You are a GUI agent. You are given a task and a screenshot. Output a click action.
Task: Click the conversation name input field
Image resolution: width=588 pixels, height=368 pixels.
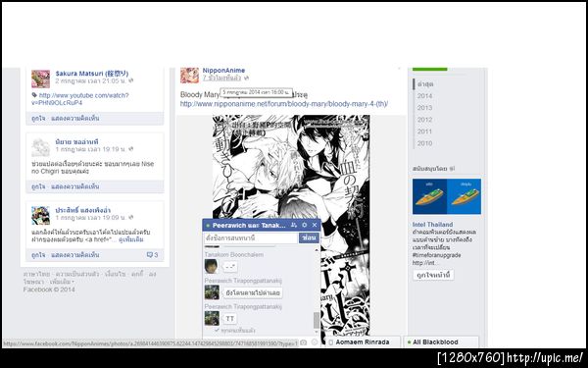tap(251, 238)
